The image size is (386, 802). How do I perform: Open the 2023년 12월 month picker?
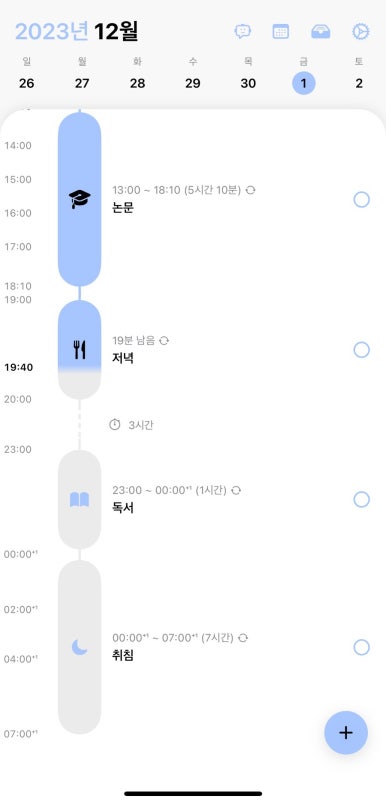77,32
